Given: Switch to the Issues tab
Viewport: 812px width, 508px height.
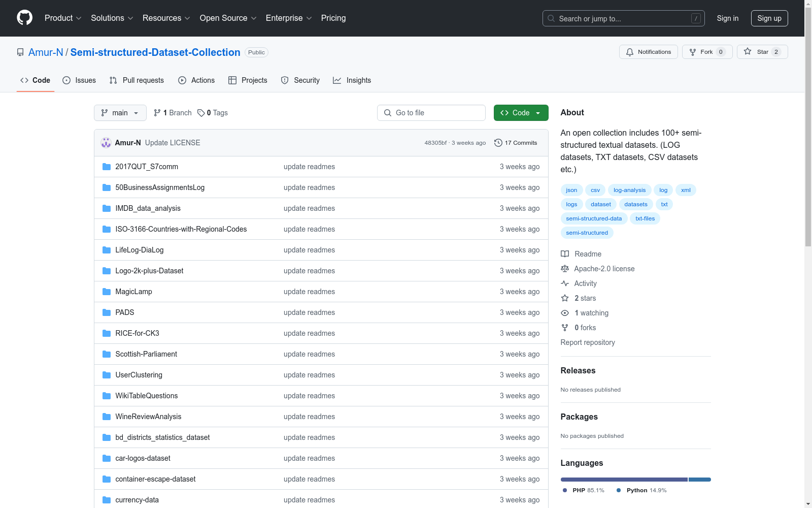Looking at the screenshot, I should pyautogui.click(x=79, y=80).
